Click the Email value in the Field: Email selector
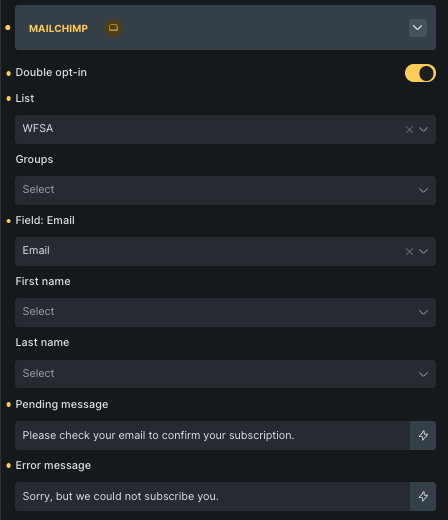This screenshot has width=448, height=520. tap(36, 250)
